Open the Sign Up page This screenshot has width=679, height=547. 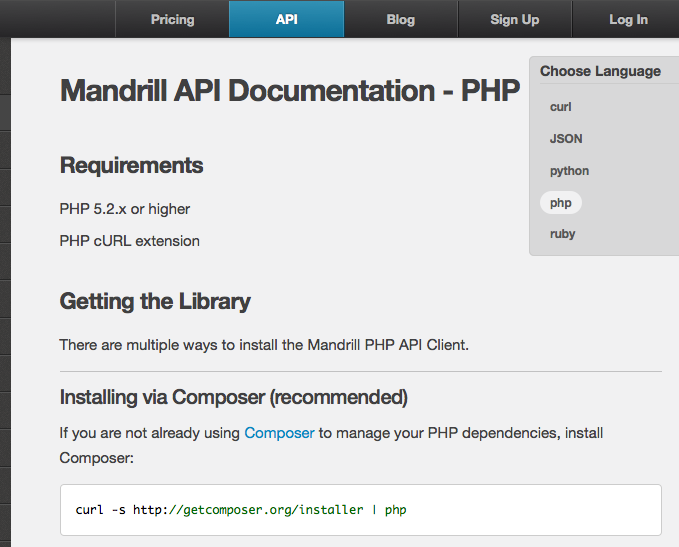click(x=515, y=19)
